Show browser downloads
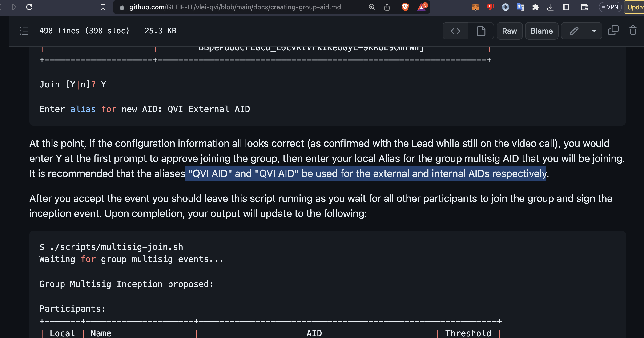The image size is (644, 338). (551, 7)
